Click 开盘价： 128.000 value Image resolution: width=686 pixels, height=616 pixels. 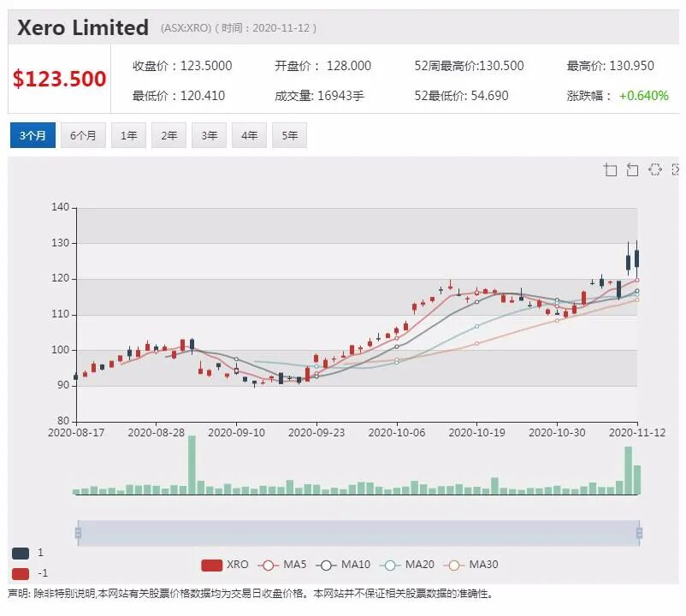coord(322,66)
